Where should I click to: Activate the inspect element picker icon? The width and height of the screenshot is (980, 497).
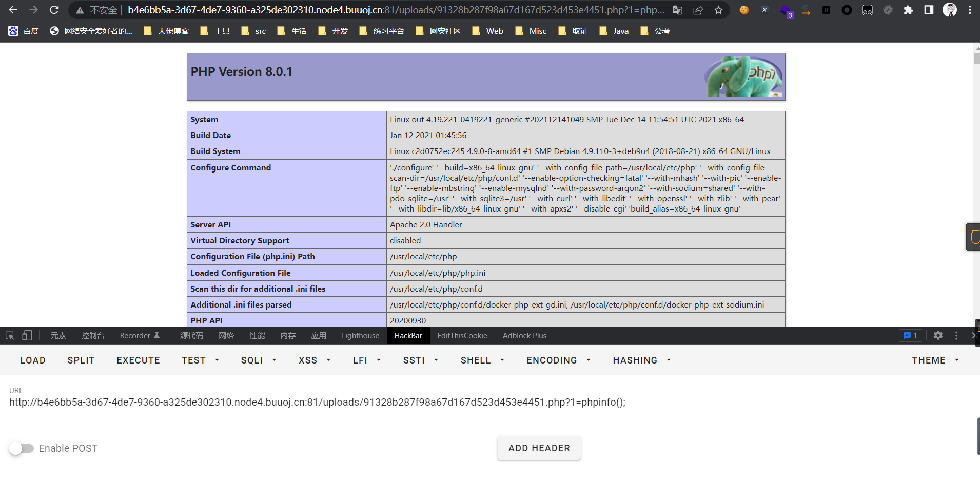(10, 335)
